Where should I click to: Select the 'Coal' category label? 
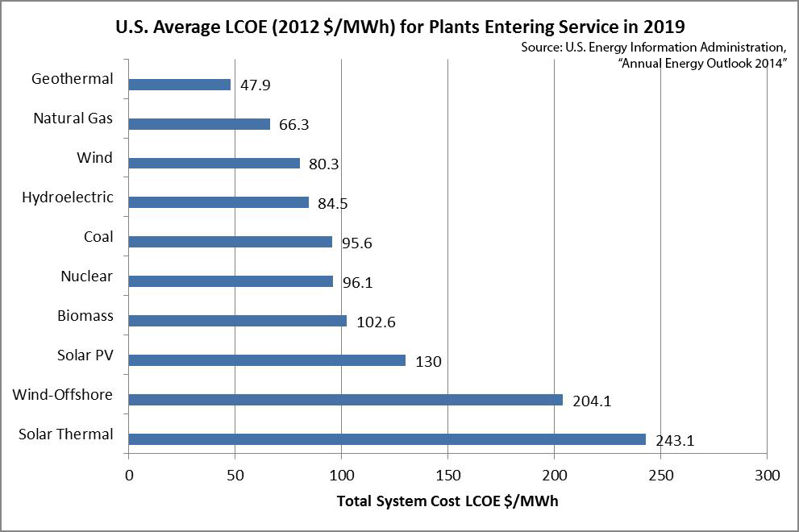(98, 237)
